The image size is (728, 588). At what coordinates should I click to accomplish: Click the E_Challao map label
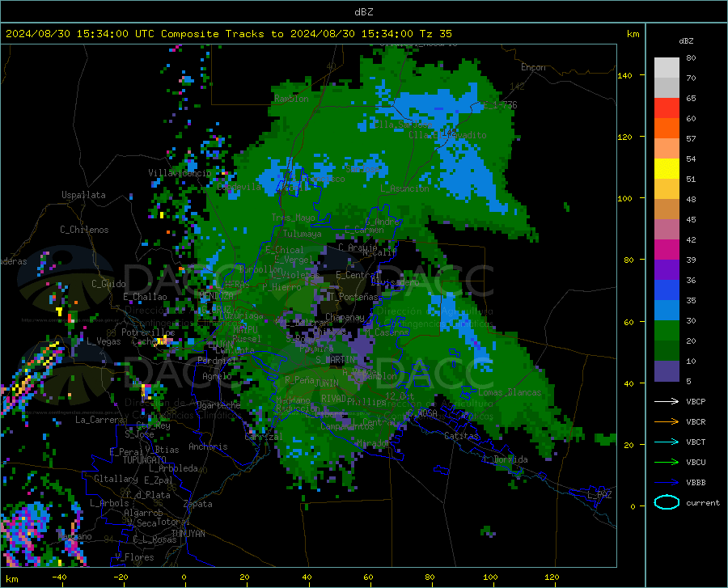coord(145,297)
